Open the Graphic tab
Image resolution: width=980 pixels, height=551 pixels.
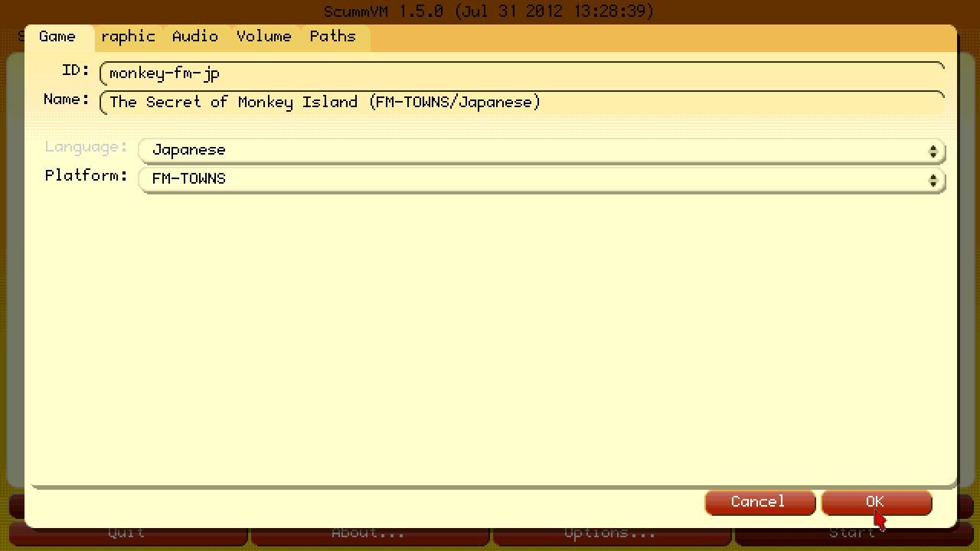click(128, 37)
